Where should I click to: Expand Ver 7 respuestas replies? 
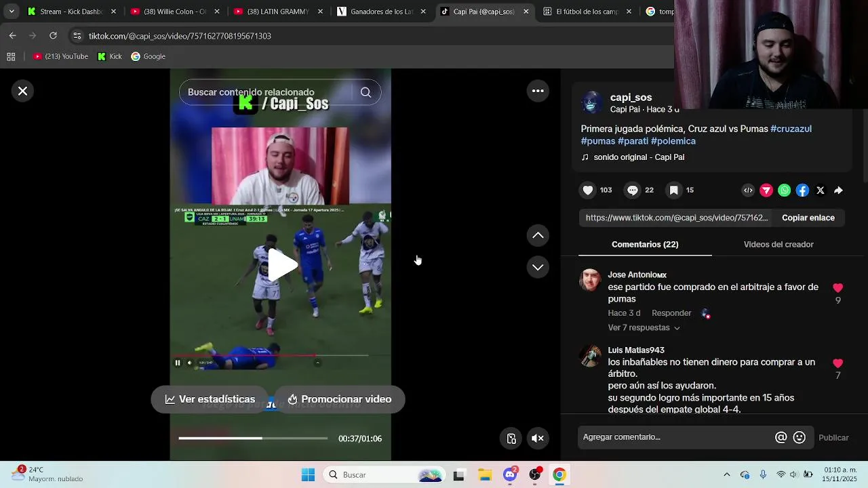pos(644,328)
